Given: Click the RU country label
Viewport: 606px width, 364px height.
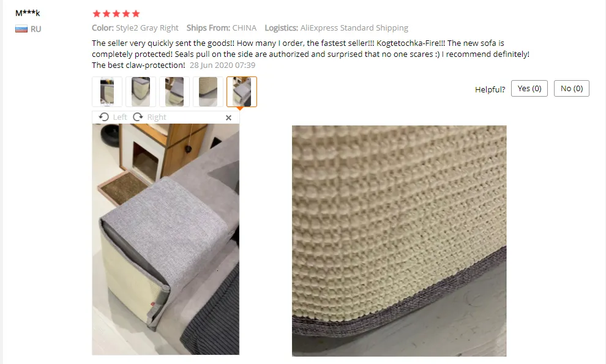Looking at the screenshot, I should click(36, 29).
